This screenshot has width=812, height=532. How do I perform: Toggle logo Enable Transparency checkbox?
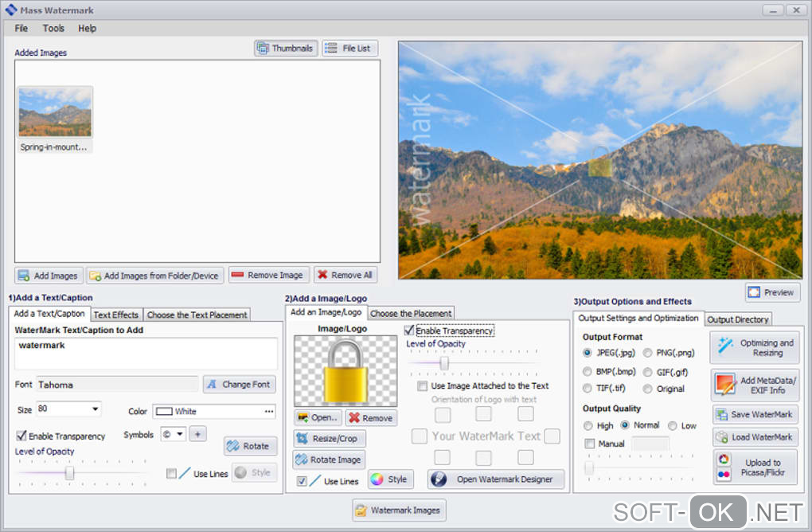coord(409,331)
